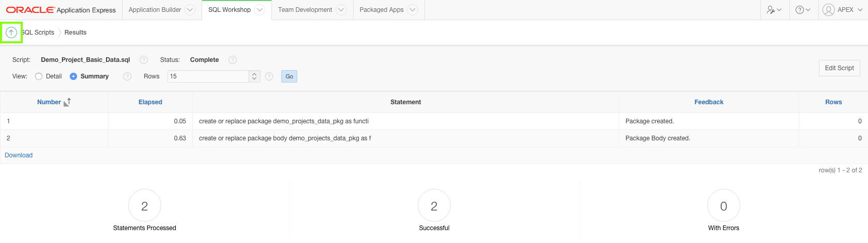
Task: Open the Team Development tab
Action: coord(305,10)
